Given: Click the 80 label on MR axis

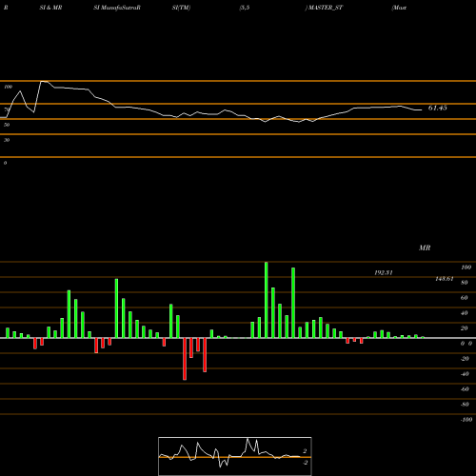Looking at the screenshot, I should 465,283.
